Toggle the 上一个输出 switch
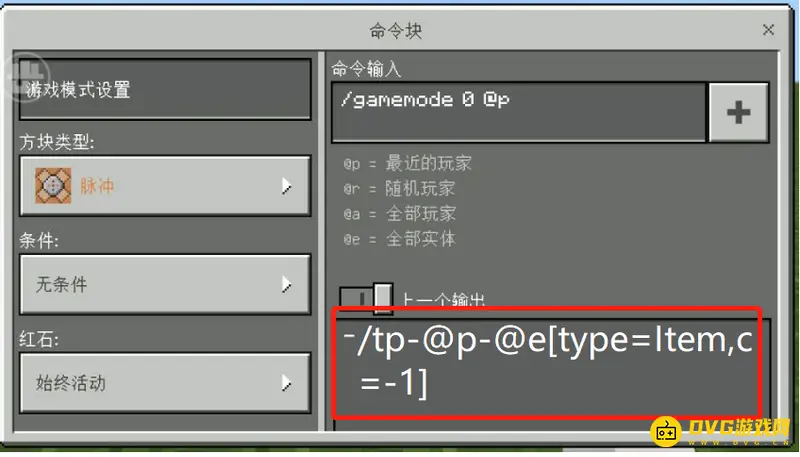The width and height of the screenshot is (800, 457). pyautogui.click(x=366, y=299)
